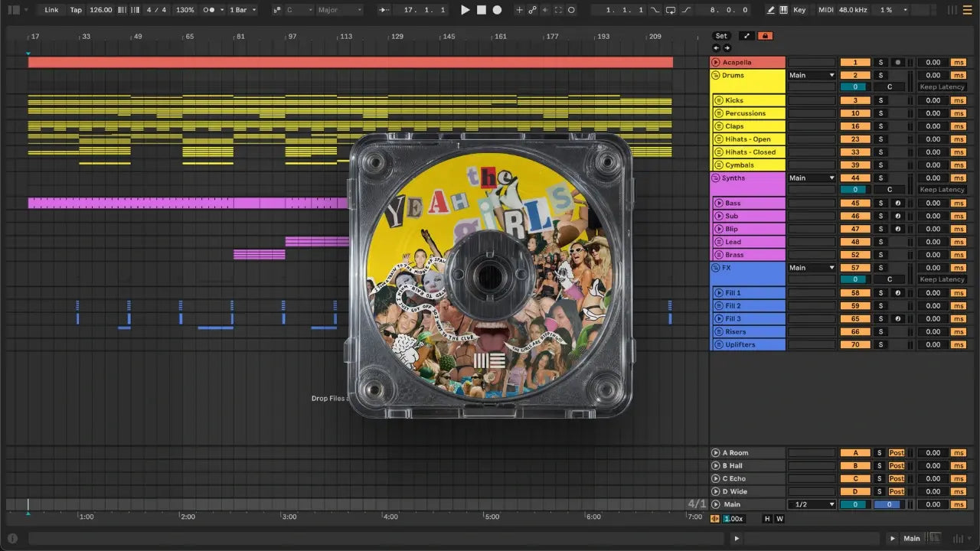Click the Drums track volume slider

pos(855,87)
